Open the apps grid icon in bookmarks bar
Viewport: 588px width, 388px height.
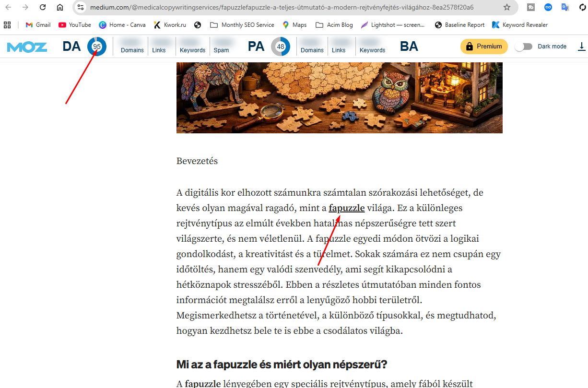pos(7,25)
